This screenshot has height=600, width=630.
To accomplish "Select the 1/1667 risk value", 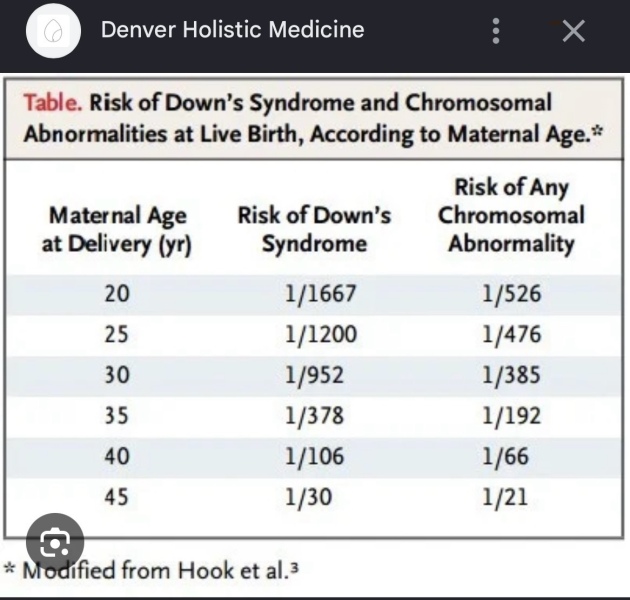I will (320, 294).
